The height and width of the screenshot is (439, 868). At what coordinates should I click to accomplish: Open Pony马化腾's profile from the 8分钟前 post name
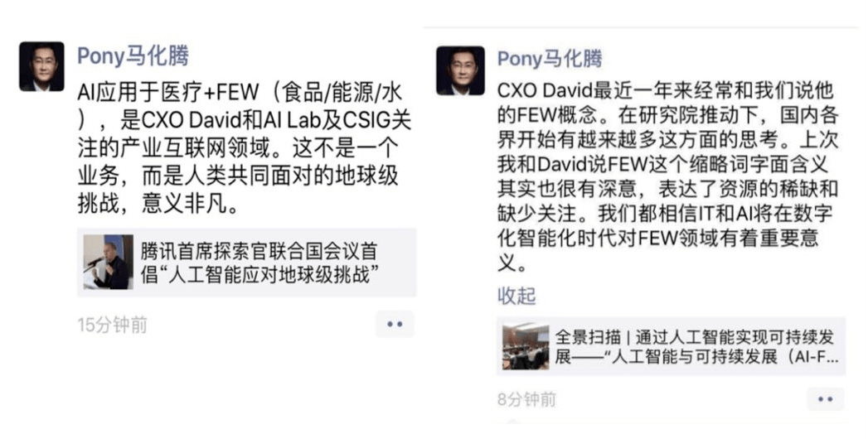pos(550,59)
